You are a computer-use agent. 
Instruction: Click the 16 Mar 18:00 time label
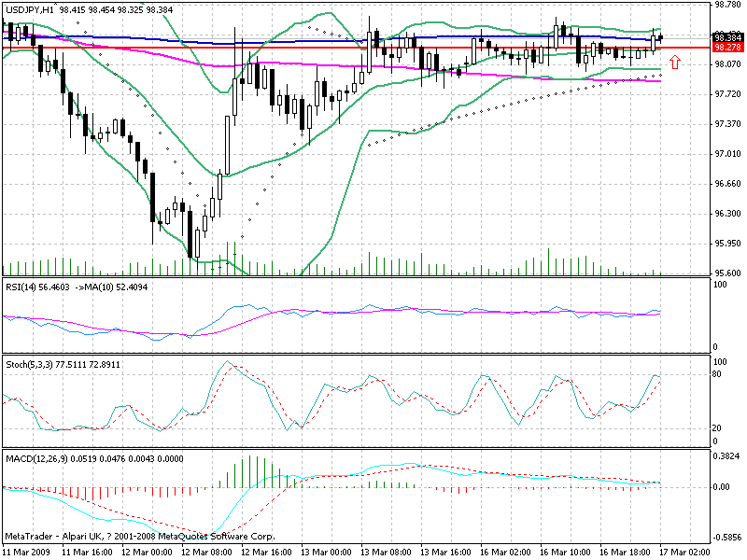click(x=625, y=552)
